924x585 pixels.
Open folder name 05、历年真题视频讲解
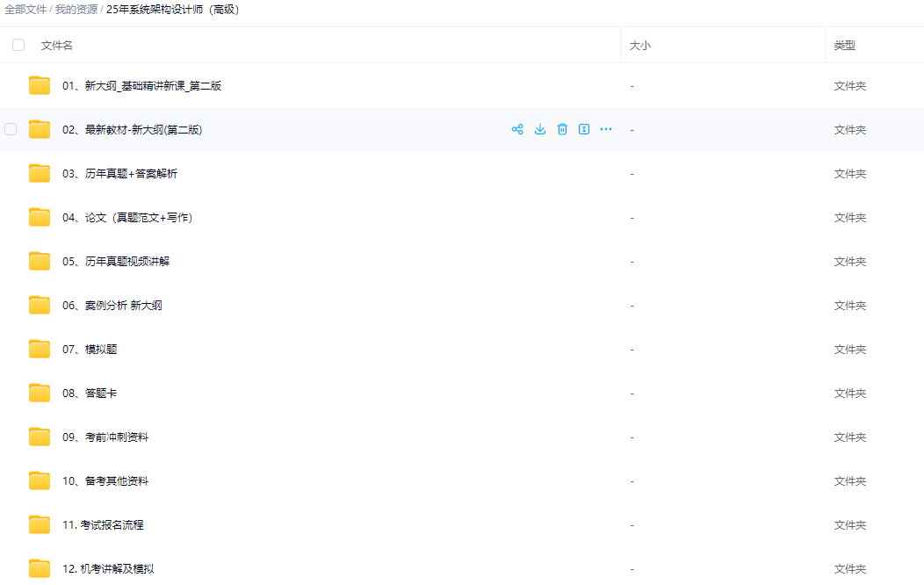pyautogui.click(x=116, y=262)
